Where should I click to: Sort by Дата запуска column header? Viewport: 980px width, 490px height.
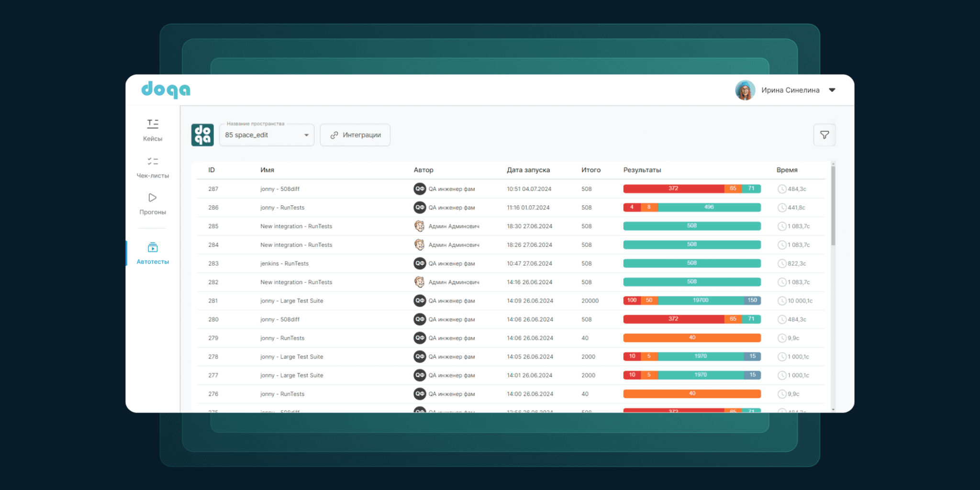[x=528, y=170]
